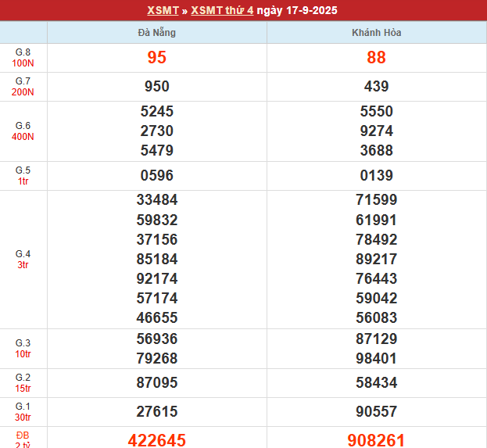Click G.1 number 90557
Viewport: 487px width, 448px height.
click(x=377, y=412)
